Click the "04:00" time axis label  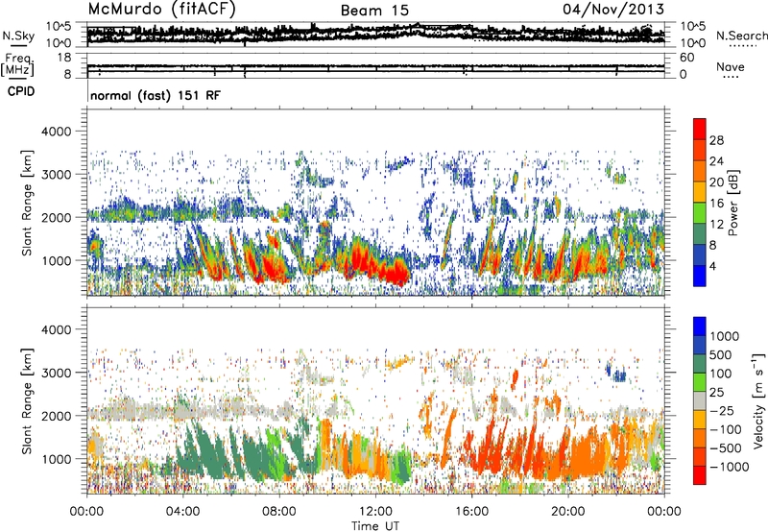182,512
